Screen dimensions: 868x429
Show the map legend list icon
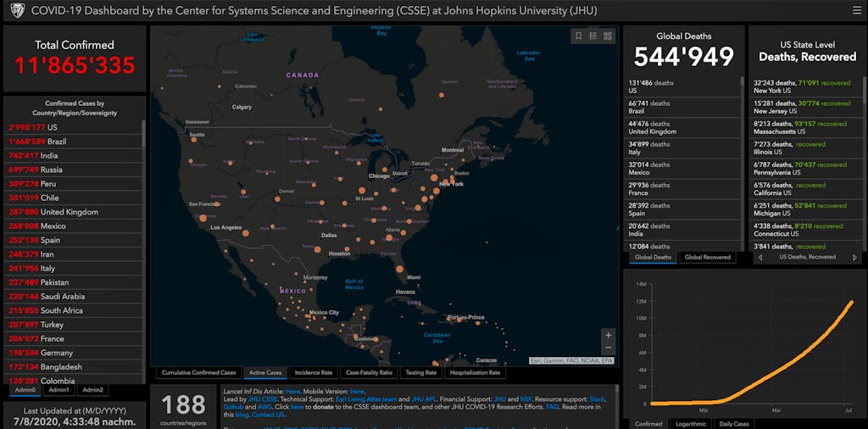(x=593, y=36)
